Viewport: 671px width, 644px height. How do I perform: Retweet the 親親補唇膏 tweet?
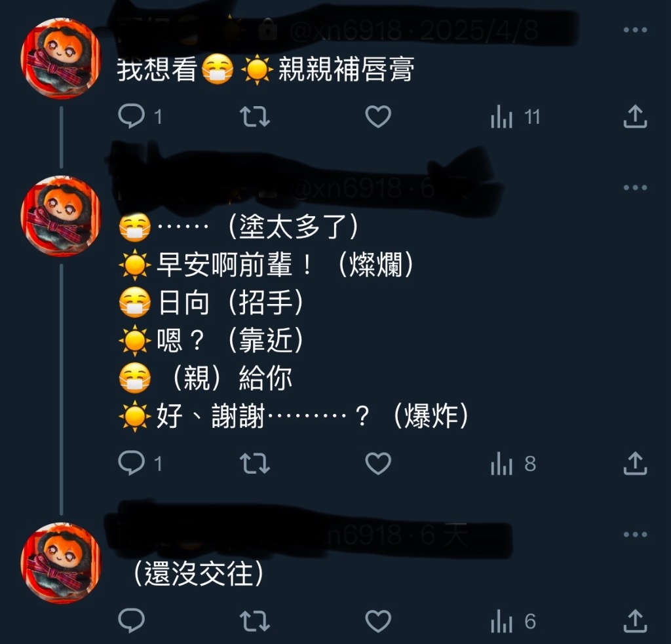[x=255, y=117]
